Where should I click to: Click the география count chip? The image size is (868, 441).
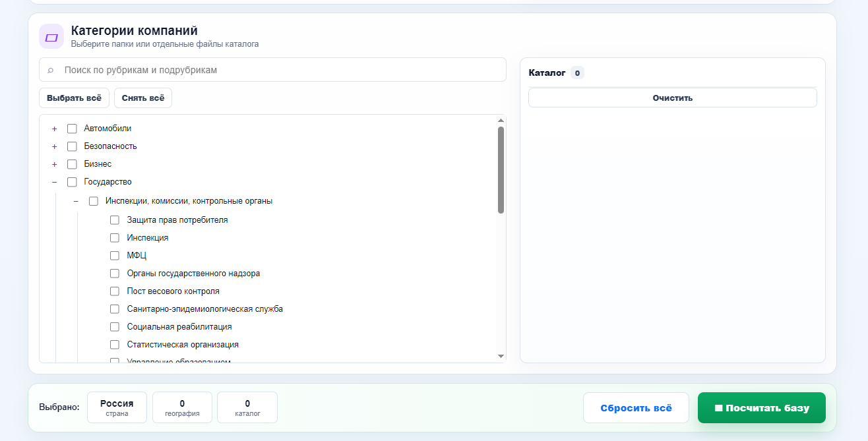(182, 407)
